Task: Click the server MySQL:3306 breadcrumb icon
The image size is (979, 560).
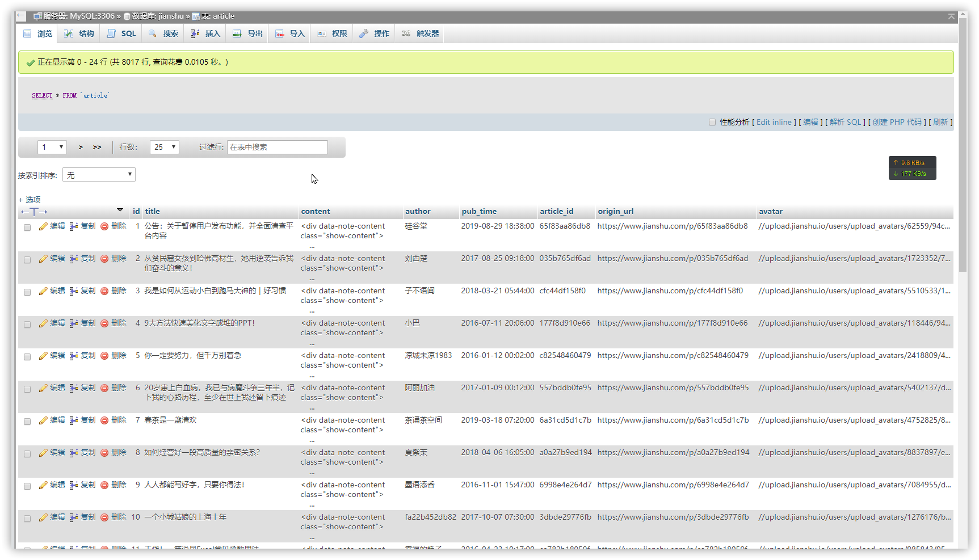Action: coord(37,16)
